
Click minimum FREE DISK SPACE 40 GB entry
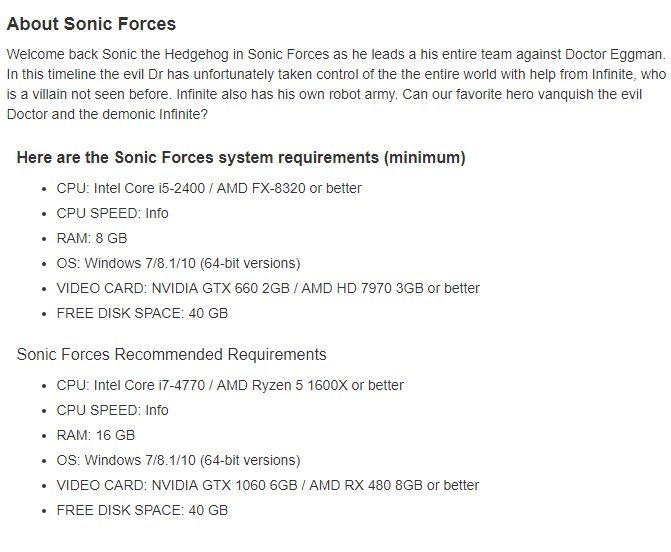point(142,314)
